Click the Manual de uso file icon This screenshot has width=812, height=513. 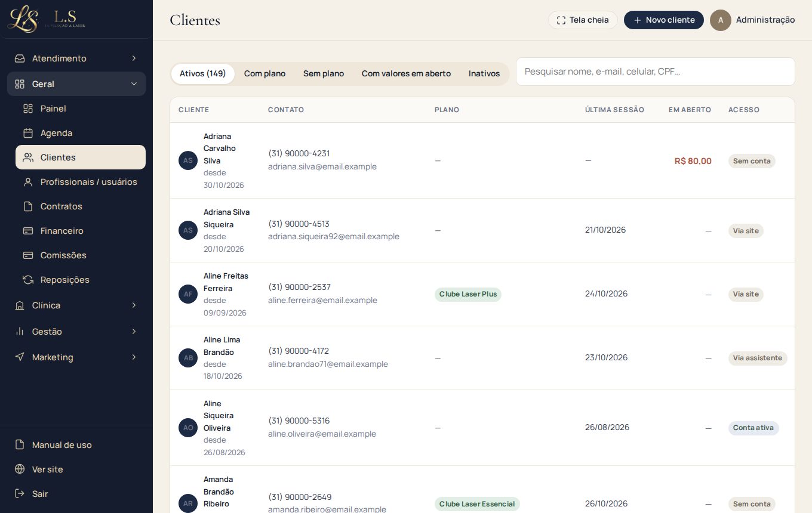point(20,445)
